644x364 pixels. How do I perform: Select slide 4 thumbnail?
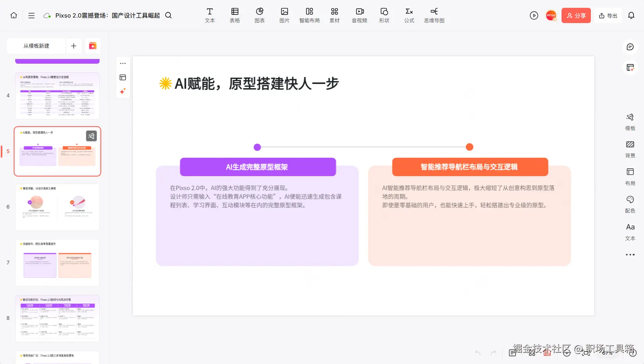click(57, 96)
